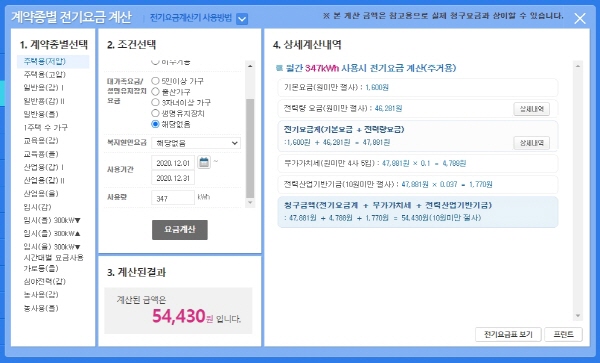The height and width of the screenshot is (363, 600).
Task: Open the calendar date picker icon
Action: tap(204, 162)
